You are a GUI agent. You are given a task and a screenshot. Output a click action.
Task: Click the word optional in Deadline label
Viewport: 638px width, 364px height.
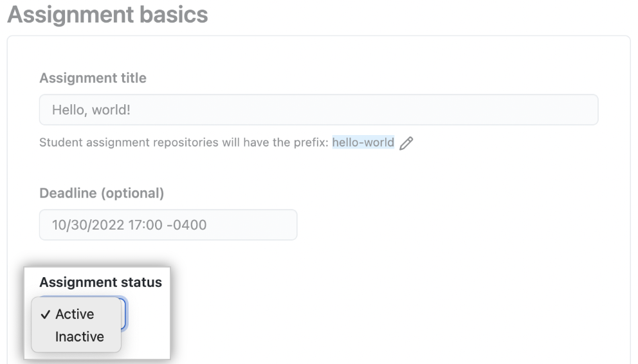pyautogui.click(x=132, y=193)
